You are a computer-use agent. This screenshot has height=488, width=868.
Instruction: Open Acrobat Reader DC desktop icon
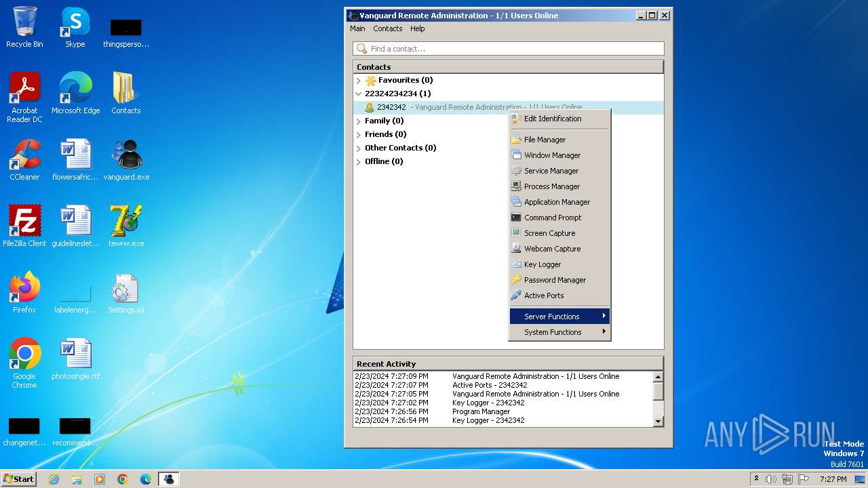24,98
